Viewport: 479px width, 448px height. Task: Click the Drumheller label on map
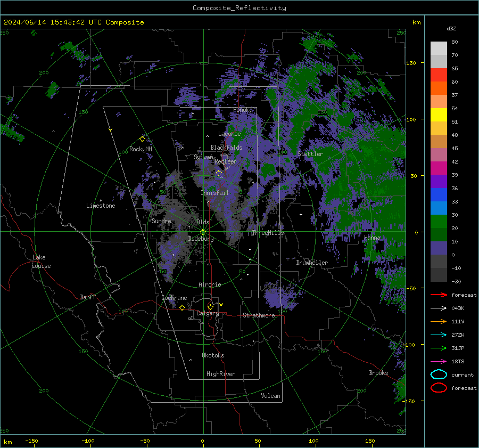tap(312, 263)
